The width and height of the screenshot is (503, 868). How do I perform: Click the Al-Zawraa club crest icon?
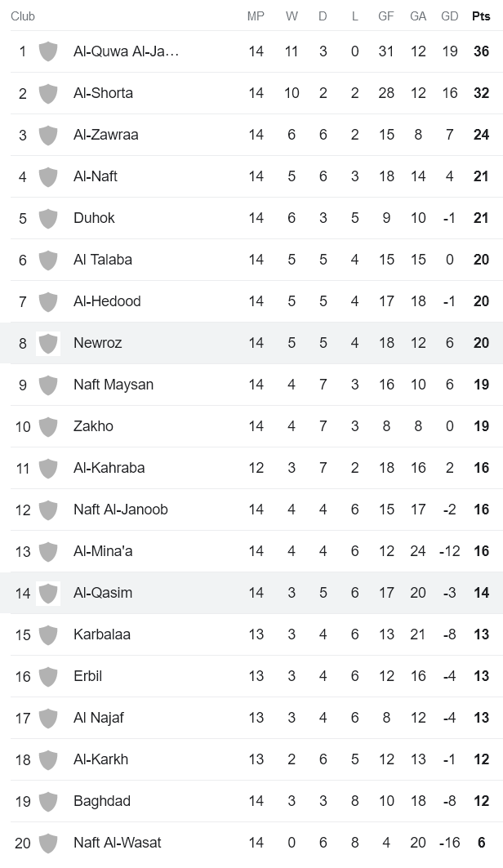(x=48, y=135)
